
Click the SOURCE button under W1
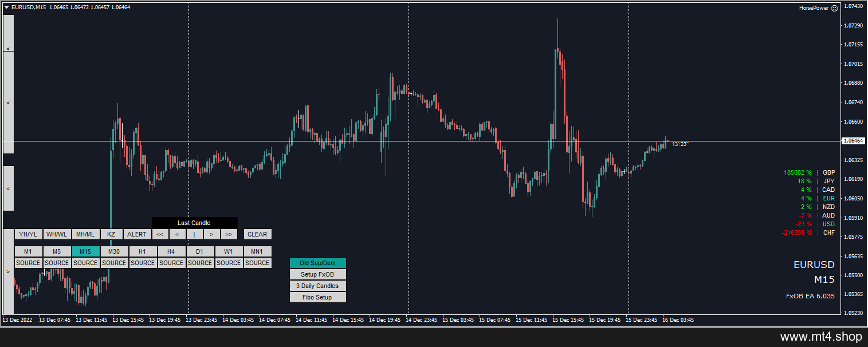(229, 263)
